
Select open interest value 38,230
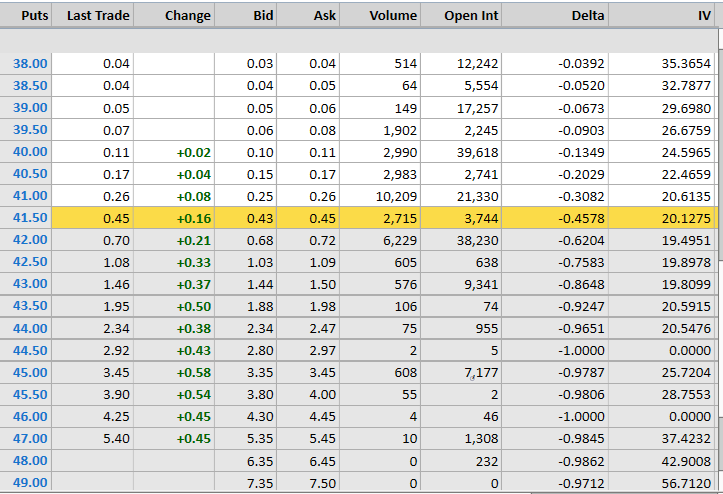477,240
